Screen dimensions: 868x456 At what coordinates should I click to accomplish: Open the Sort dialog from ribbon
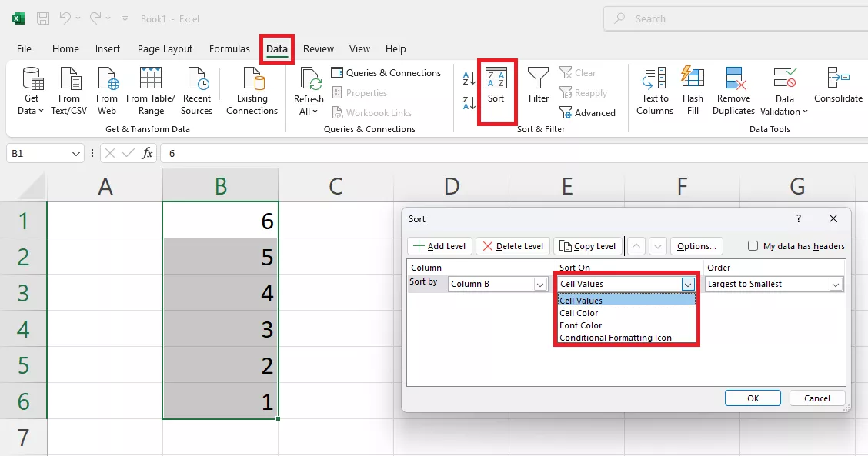click(x=496, y=86)
